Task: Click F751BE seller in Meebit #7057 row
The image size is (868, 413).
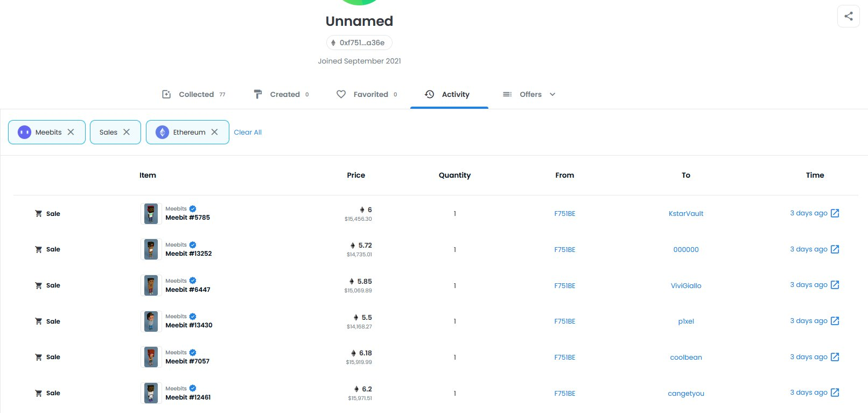Action: tap(565, 358)
